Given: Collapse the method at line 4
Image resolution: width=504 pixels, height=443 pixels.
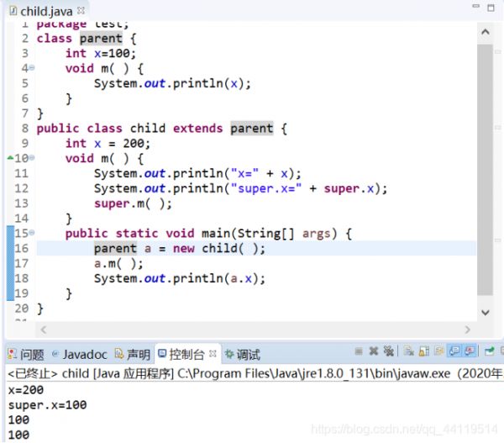Looking at the screenshot, I should tap(32, 67).
